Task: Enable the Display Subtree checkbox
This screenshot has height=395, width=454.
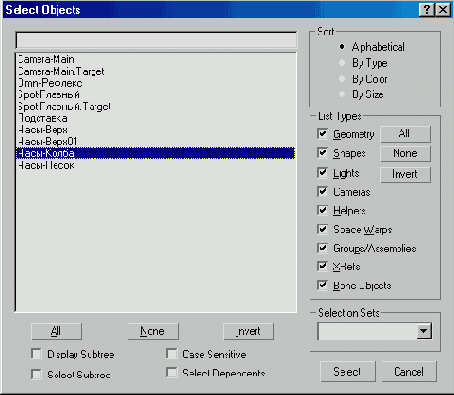Action: click(x=36, y=353)
